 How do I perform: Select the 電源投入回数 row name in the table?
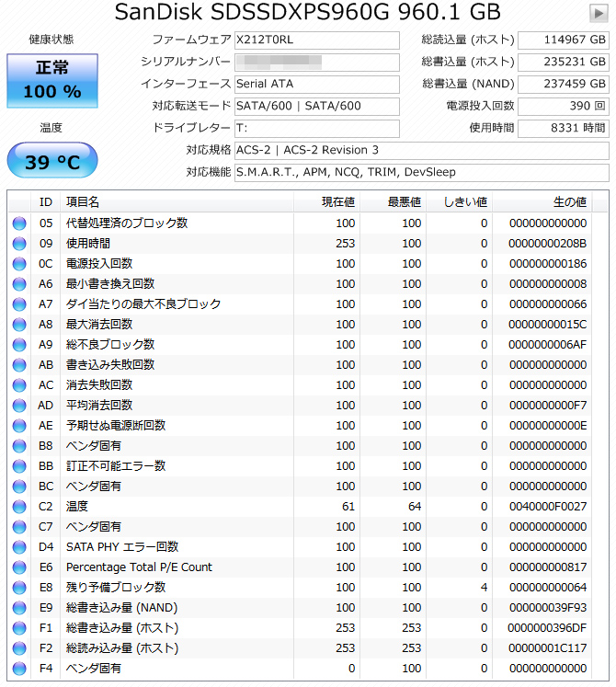tap(99, 263)
